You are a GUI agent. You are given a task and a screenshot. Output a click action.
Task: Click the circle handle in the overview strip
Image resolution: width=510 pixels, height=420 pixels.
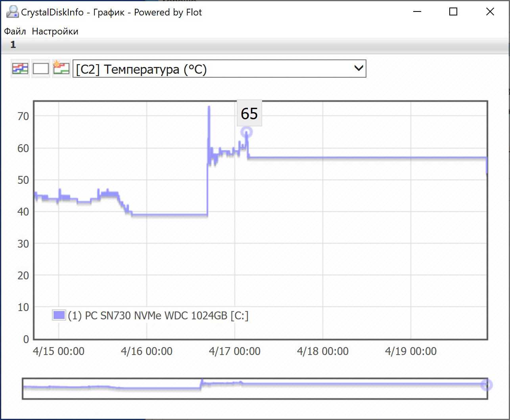coord(486,384)
